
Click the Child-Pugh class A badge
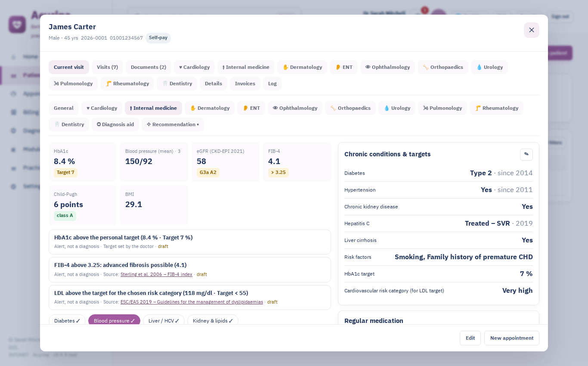click(65, 216)
